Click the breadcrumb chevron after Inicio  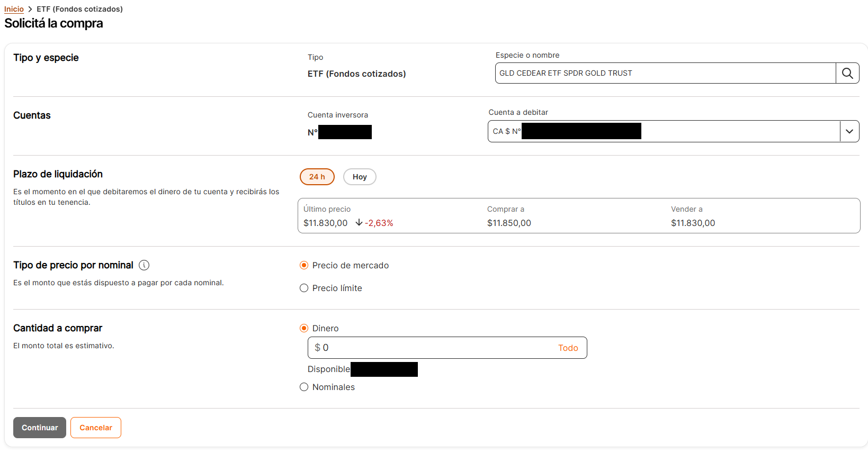click(x=30, y=9)
